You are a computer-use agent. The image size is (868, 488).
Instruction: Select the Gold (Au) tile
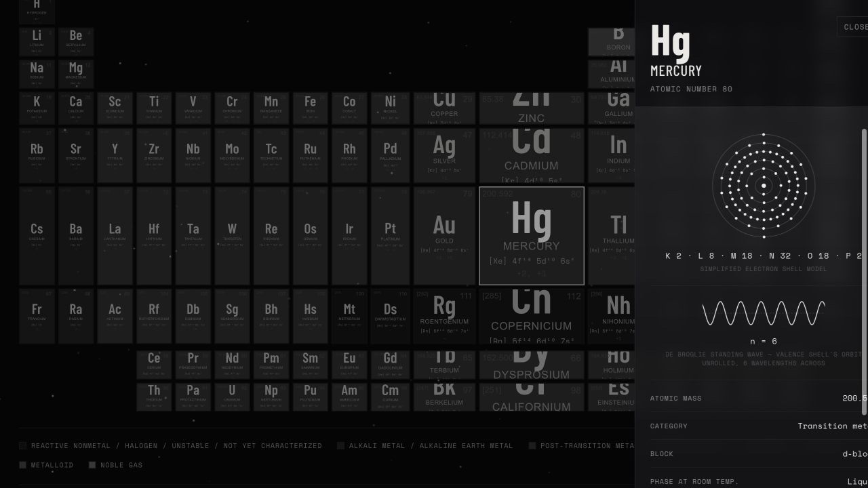pos(444,236)
